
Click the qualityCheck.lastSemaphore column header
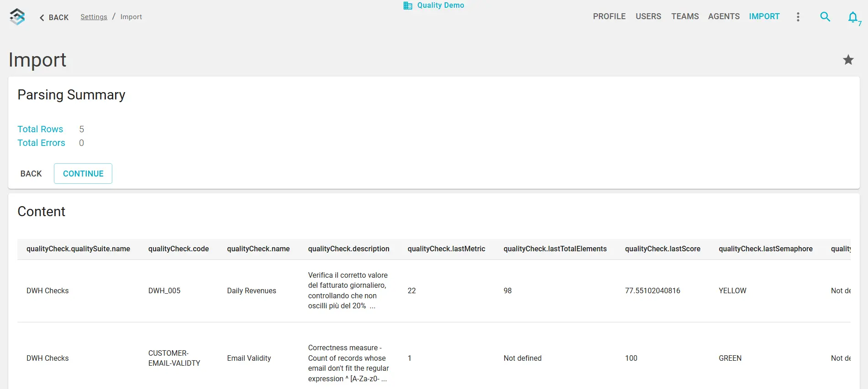click(x=765, y=249)
